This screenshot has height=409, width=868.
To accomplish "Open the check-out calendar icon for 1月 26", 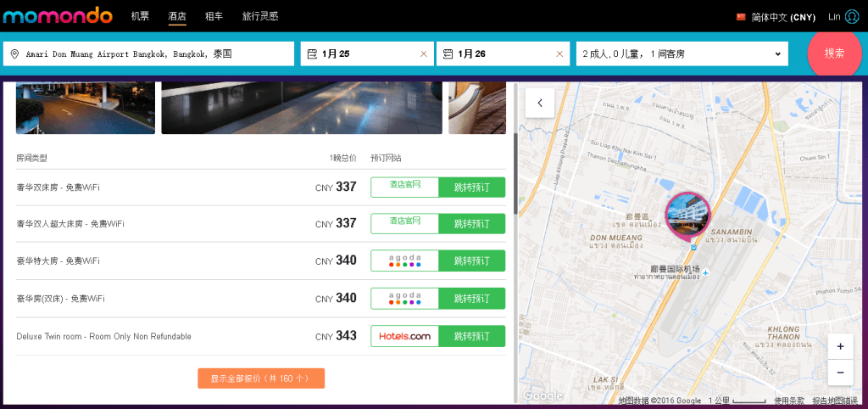I will pos(448,53).
